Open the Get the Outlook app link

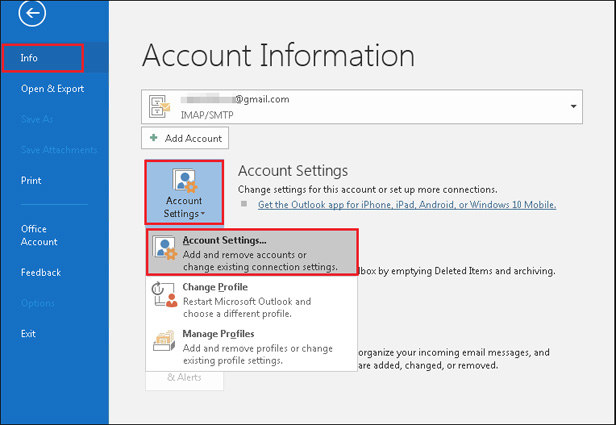(x=407, y=205)
